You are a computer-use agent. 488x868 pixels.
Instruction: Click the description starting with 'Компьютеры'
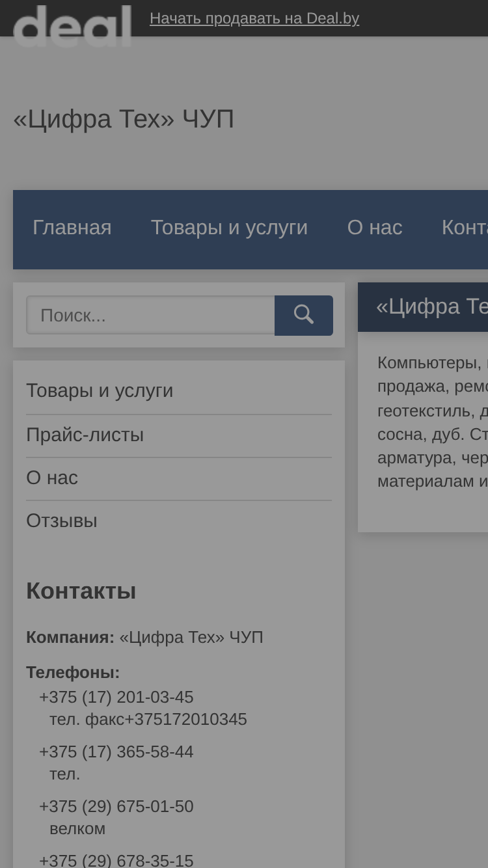tap(433, 422)
